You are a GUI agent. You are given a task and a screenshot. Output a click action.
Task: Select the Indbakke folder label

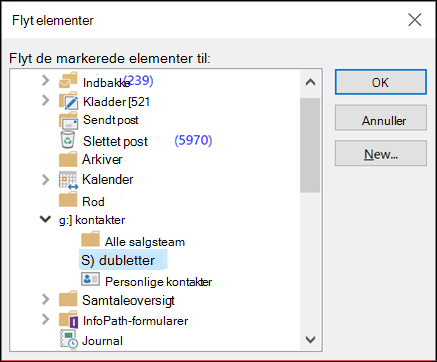click(107, 82)
